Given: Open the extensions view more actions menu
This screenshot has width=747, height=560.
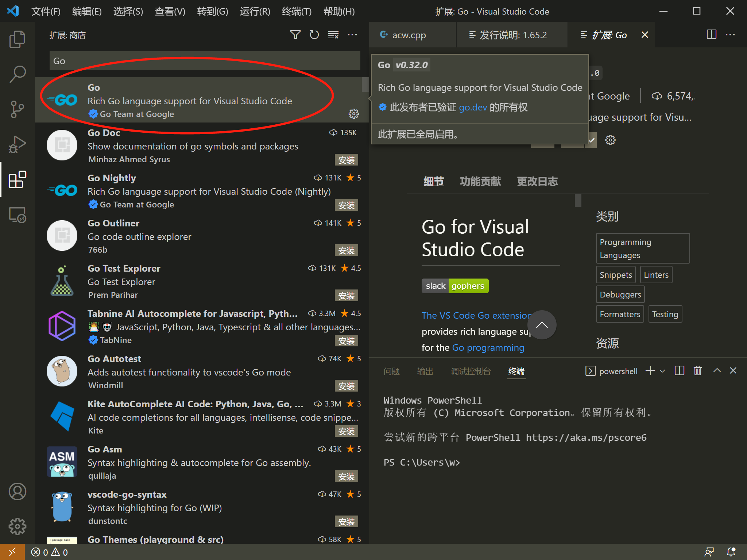Looking at the screenshot, I should [352, 35].
